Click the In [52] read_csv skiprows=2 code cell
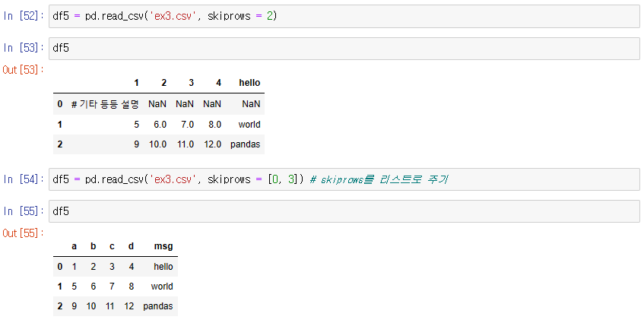Viewport: 644px width, 323px height. (x=344, y=17)
